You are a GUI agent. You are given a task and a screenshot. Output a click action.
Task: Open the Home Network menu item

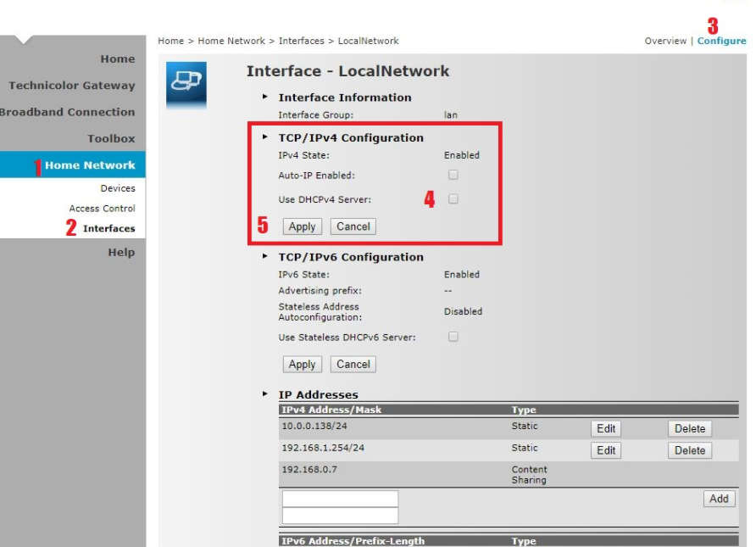coord(89,165)
